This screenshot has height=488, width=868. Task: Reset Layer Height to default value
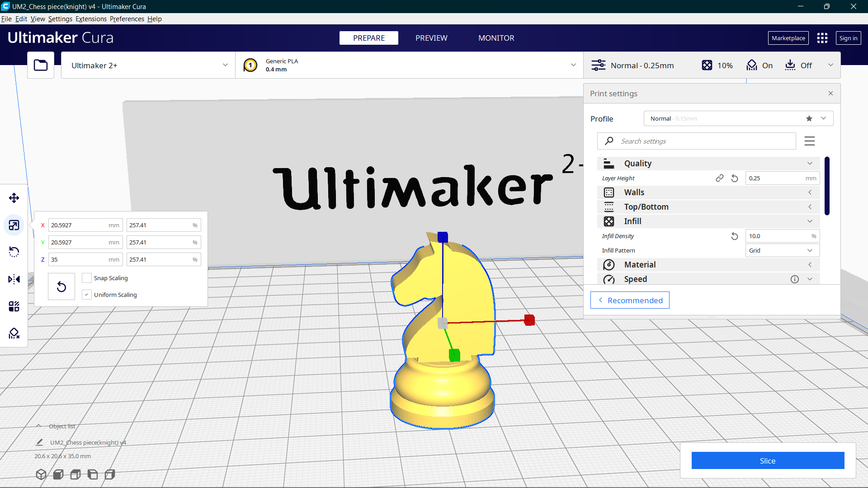[735, 178]
